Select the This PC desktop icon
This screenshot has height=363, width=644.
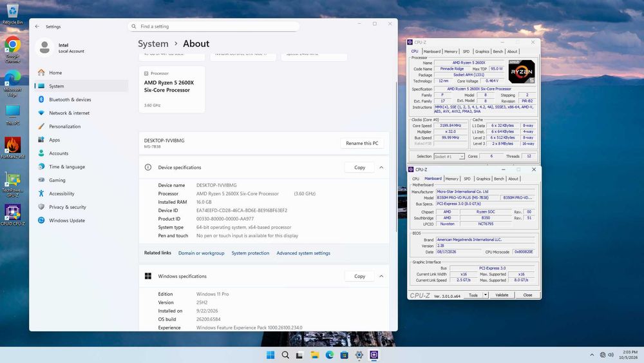(12, 115)
